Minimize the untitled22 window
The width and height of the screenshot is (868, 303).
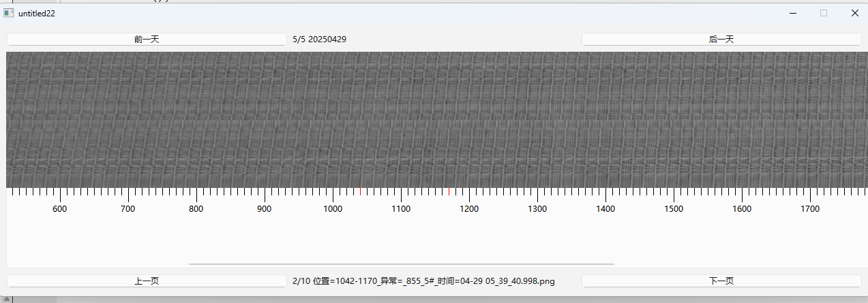(793, 13)
